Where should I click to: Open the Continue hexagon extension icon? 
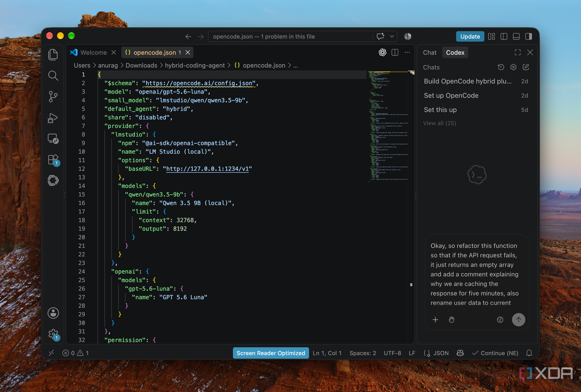[x=53, y=180]
